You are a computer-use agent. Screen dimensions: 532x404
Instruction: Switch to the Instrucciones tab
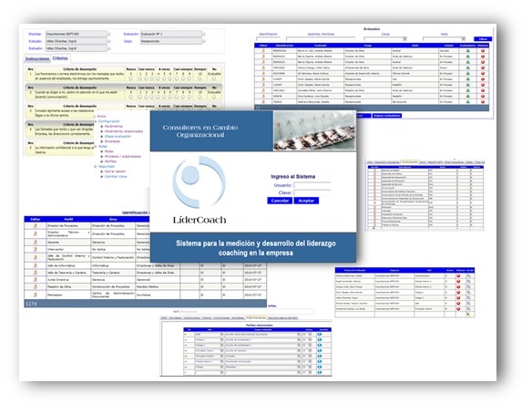click(x=37, y=58)
